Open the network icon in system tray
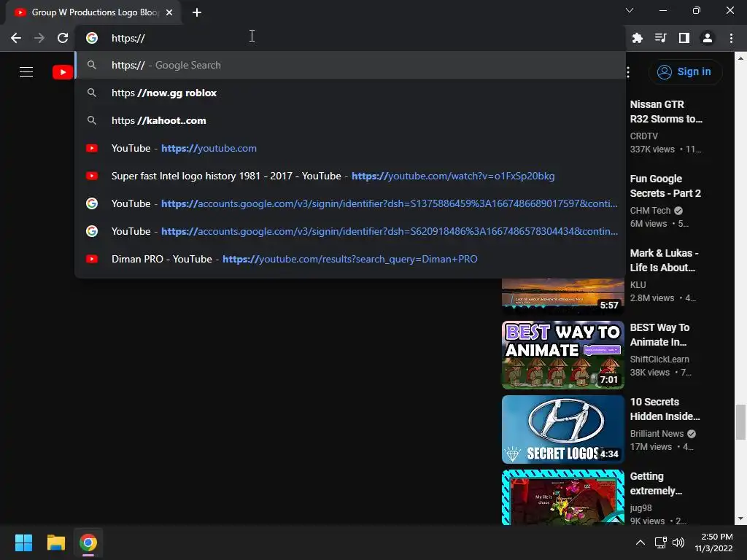This screenshot has height=560, width=747. point(660,542)
